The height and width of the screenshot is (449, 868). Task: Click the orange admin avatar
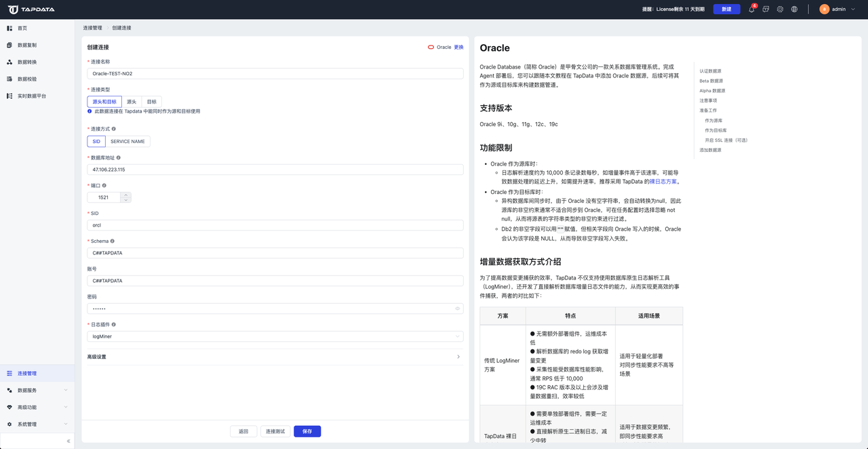pos(825,9)
